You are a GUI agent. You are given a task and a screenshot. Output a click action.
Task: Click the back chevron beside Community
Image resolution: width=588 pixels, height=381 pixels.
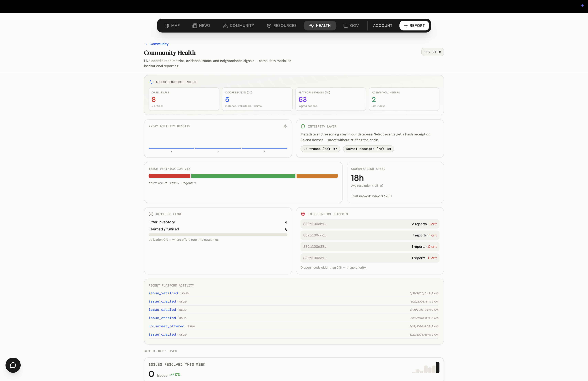coord(146,44)
